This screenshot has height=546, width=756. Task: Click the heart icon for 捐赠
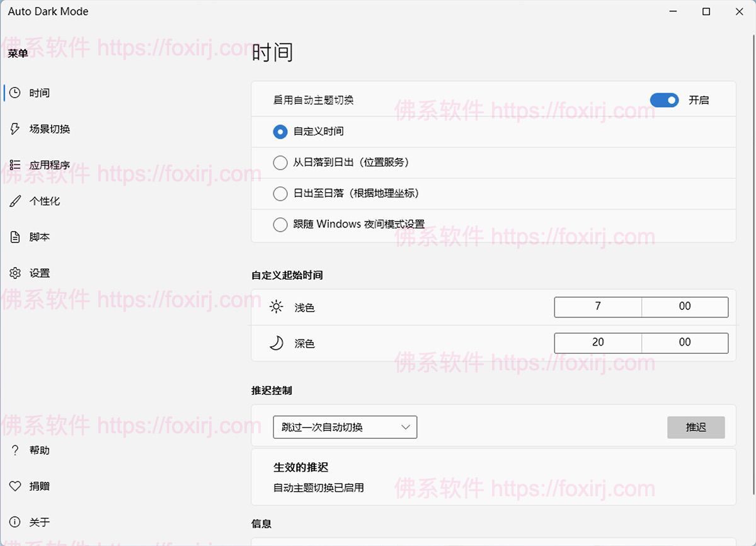pos(16,486)
